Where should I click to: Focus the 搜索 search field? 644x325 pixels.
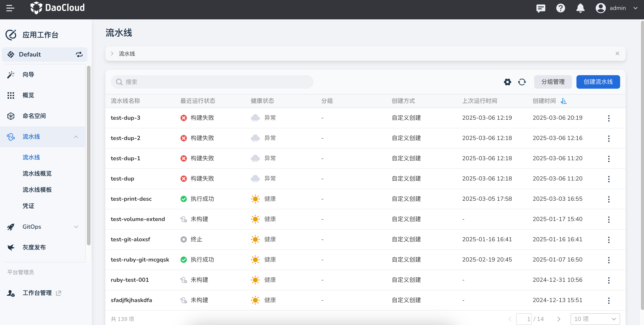212,82
